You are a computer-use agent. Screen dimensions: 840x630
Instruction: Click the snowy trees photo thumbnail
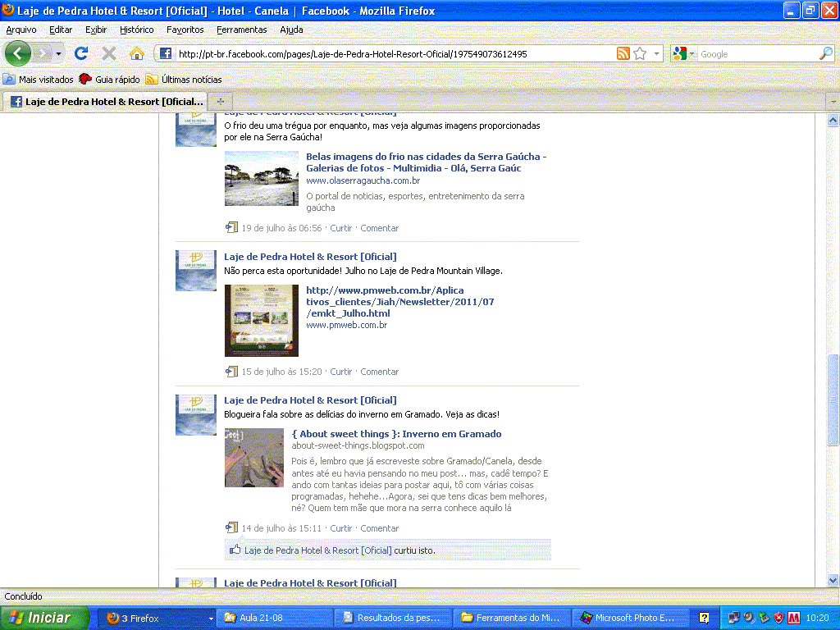pos(262,178)
